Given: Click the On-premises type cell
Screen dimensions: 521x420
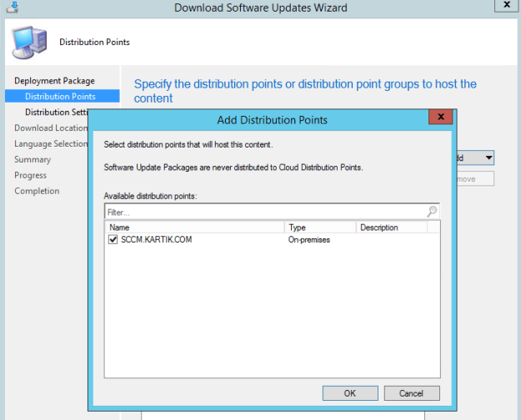Looking at the screenshot, I should coord(309,239).
